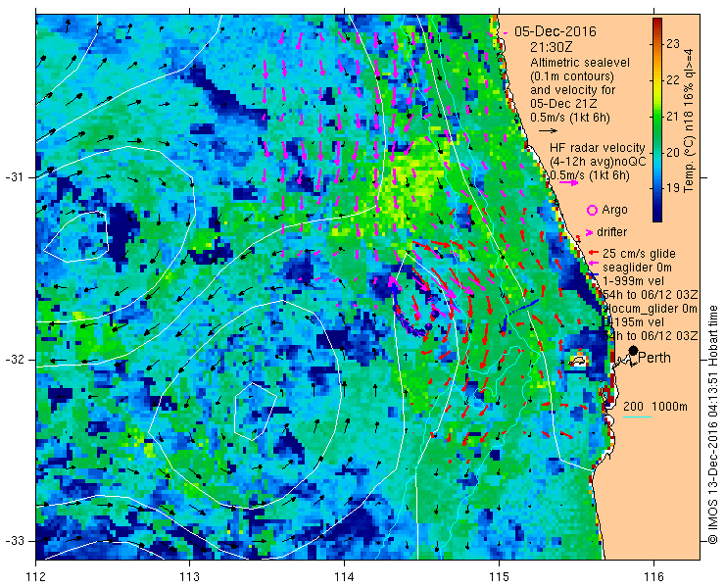Click the cyan bathymetry line under '200 1000m'
Screen dimensions: 725x588
pos(637,417)
